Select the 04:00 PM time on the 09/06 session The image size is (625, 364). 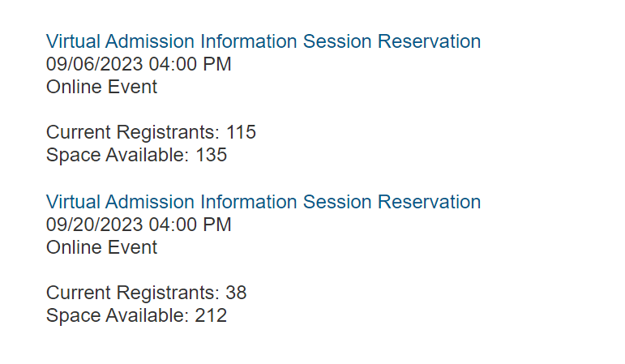190,64
